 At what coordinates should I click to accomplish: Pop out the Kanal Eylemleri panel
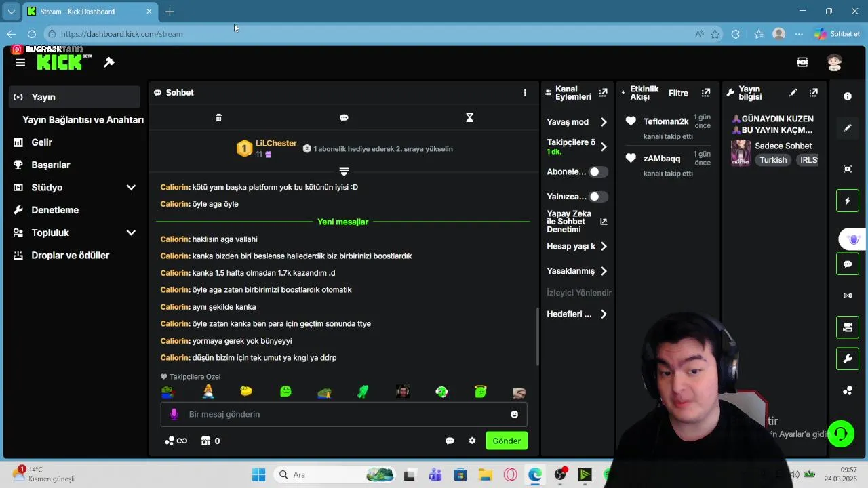click(x=603, y=93)
